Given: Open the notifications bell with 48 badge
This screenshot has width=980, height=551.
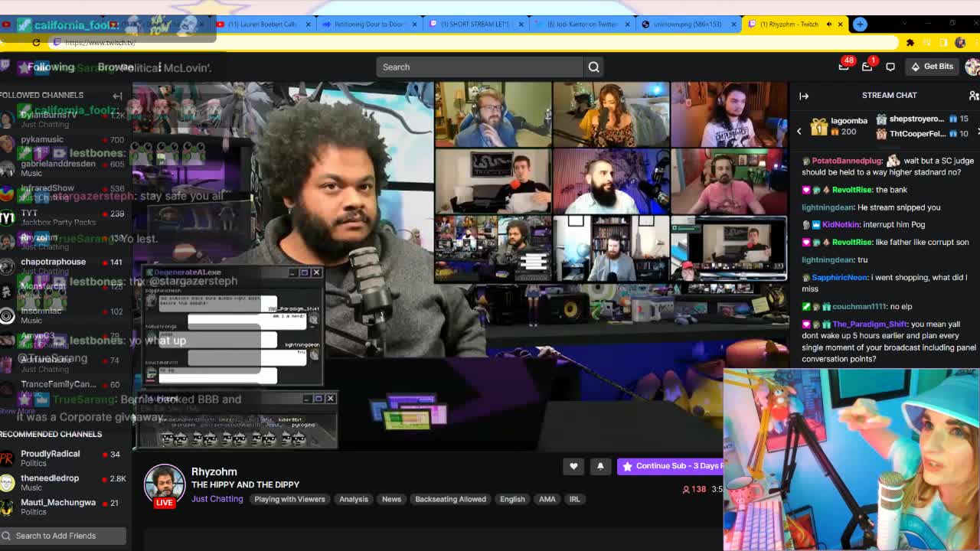Looking at the screenshot, I should pyautogui.click(x=844, y=67).
